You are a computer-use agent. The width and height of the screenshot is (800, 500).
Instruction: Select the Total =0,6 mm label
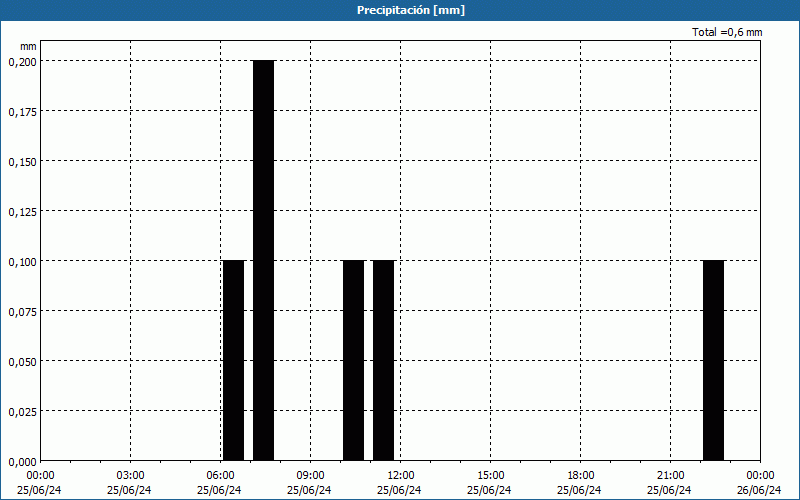727,32
